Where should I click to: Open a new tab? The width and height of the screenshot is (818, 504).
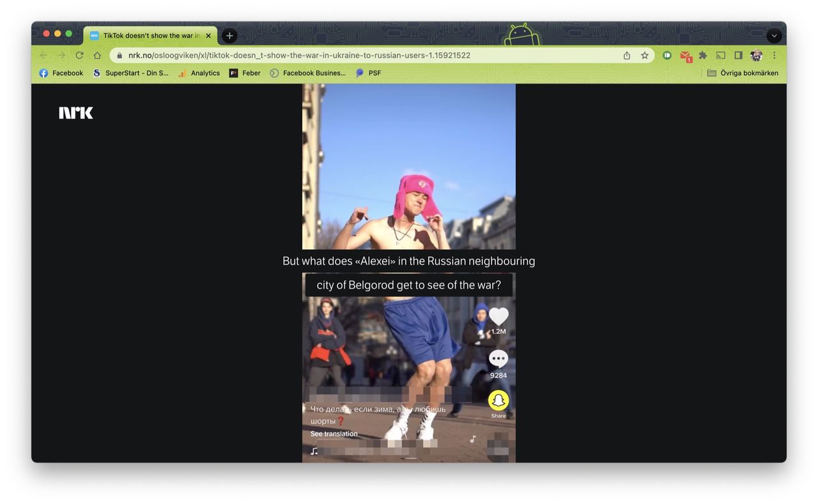click(x=229, y=36)
